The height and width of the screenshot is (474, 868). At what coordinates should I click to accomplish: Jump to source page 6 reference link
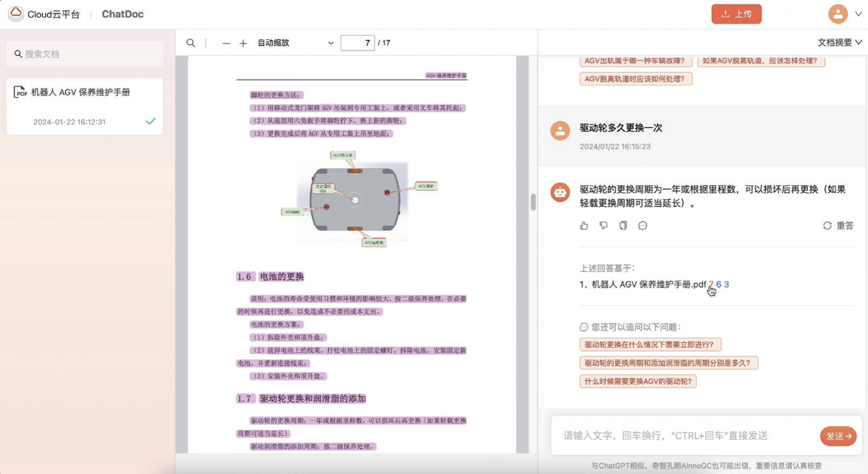pyautogui.click(x=718, y=284)
